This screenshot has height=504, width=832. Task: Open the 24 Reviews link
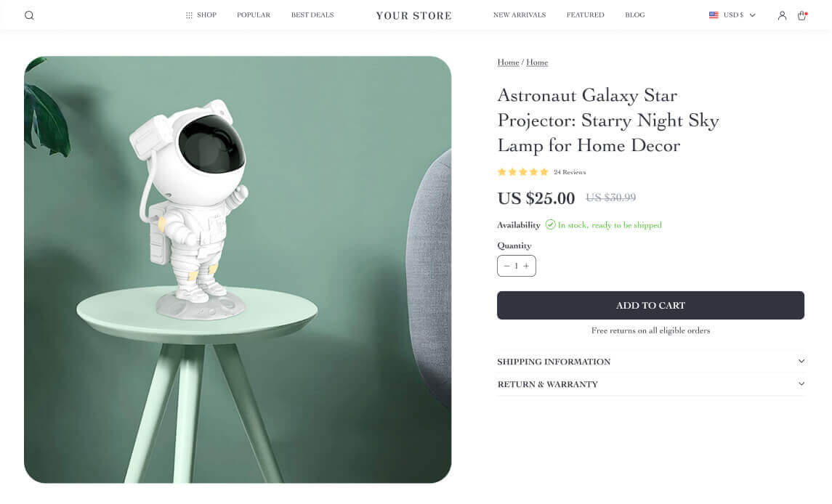coord(570,172)
